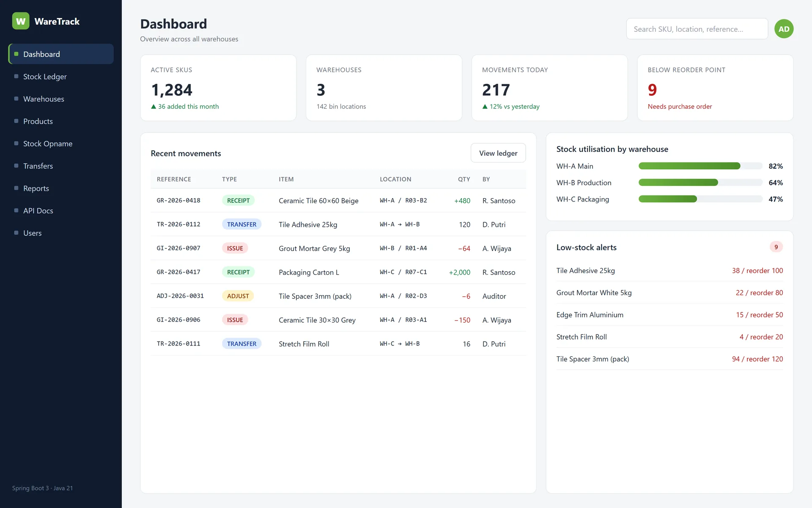The width and height of the screenshot is (812, 508).
Task: Click the WH-B Production utilisation bar
Action: pos(700,182)
